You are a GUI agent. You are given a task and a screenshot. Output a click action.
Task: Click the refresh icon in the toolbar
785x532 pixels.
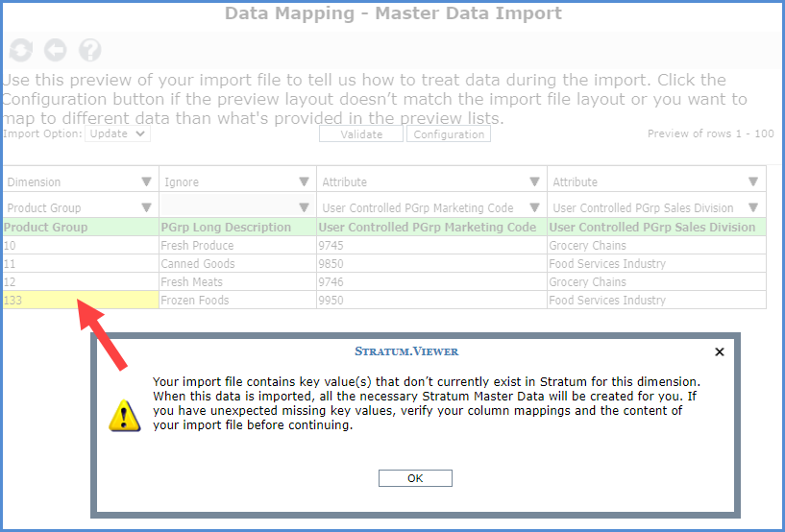tap(21, 50)
